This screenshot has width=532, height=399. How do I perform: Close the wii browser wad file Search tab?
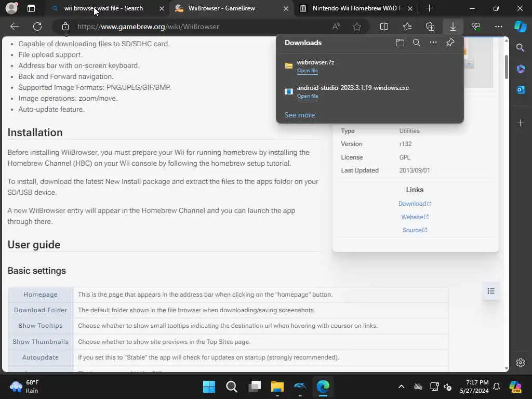tap(162, 8)
